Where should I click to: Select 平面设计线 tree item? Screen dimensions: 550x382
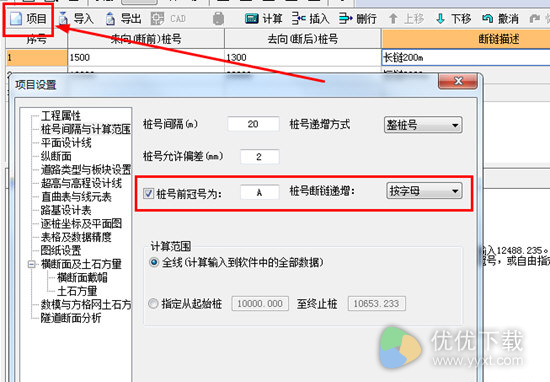tap(66, 143)
